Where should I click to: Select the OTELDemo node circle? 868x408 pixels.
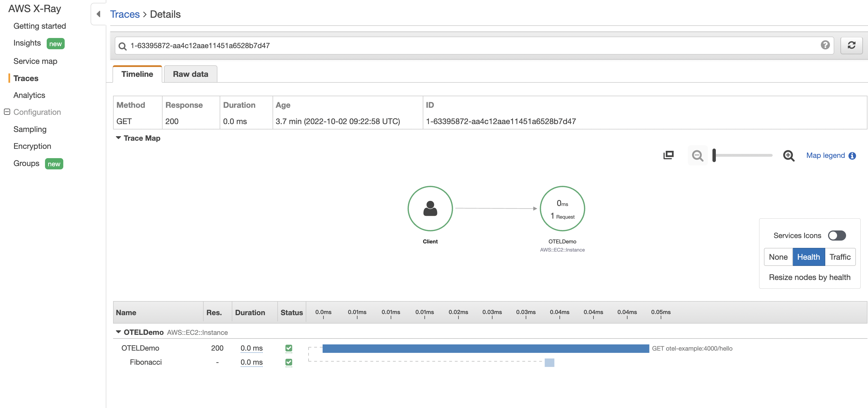coord(562,209)
